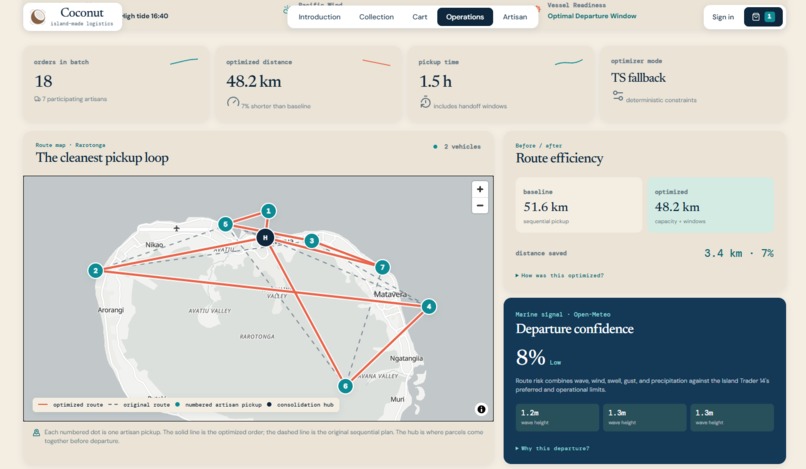This screenshot has height=469, width=806.
Task: Click the 'Route efficiency' heading
Action: tap(559, 158)
